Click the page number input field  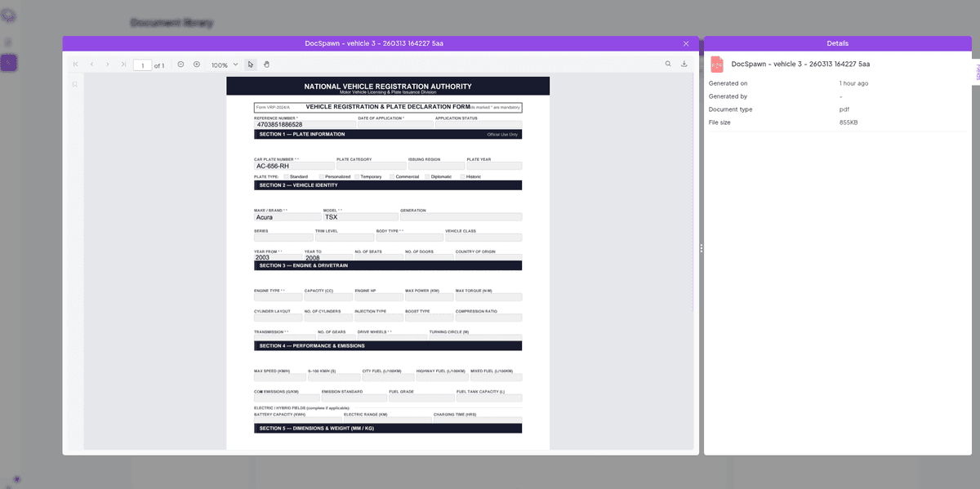pyautogui.click(x=142, y=64)
